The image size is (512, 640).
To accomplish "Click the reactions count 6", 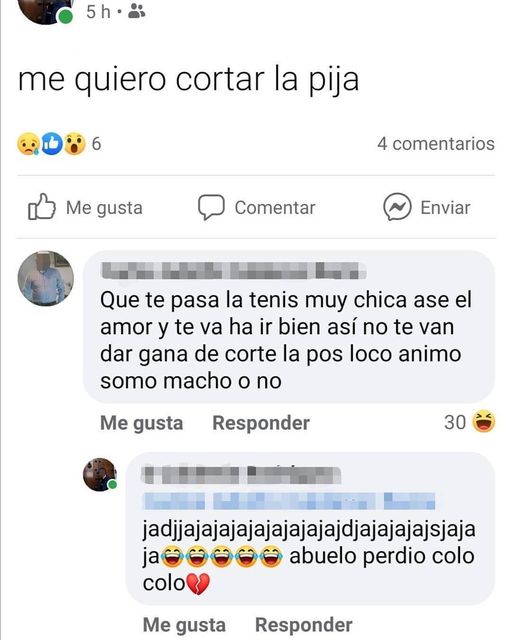I will coord(96,144).
